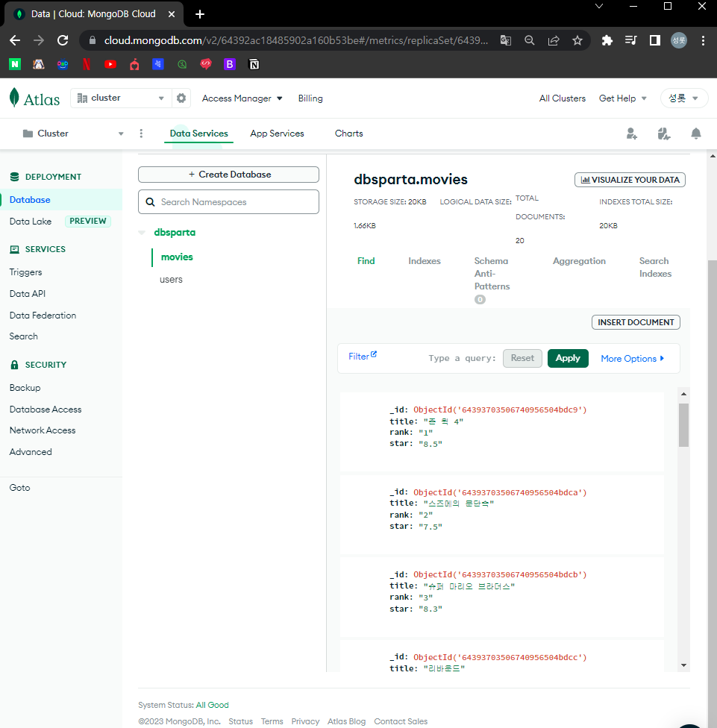The width and height of the screenshot is (717, 728).
Task: Toggle the browser side panel icon
Action: (655, 40)
